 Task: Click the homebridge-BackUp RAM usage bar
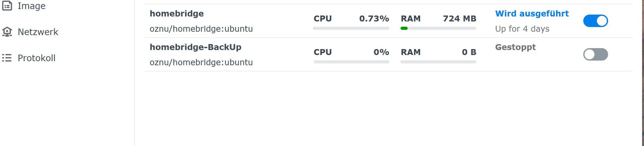pyautogui.click(x=438, y=62)
